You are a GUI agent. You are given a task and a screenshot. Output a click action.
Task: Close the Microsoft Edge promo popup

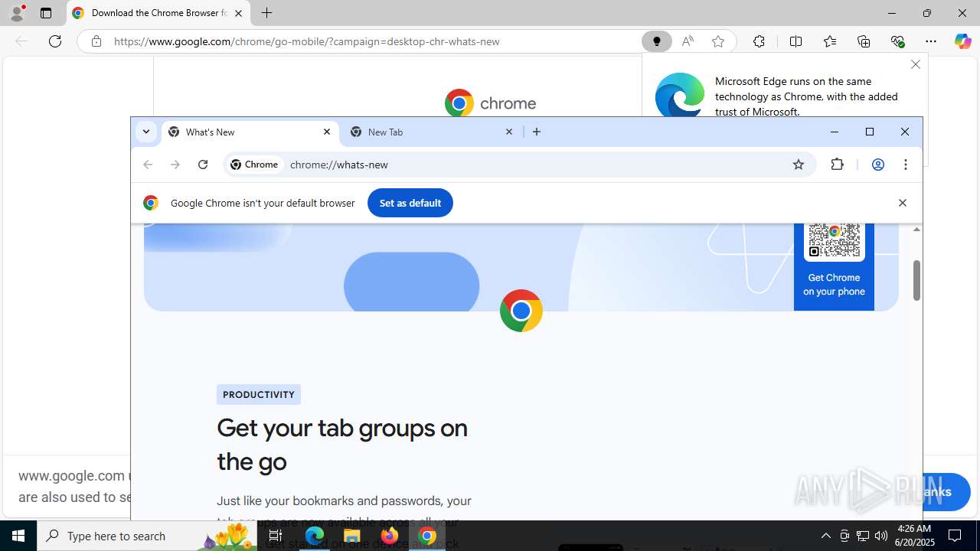pos(916,64)
